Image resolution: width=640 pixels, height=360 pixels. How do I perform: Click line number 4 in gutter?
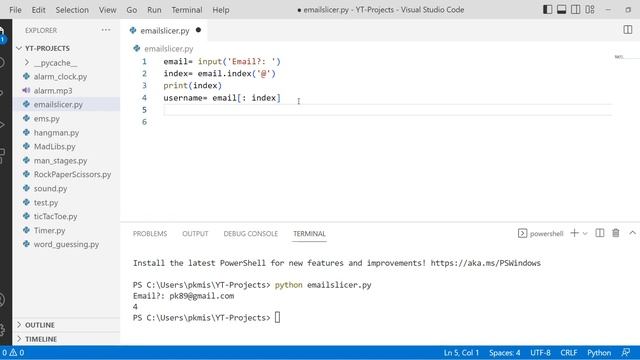tap(144, 98)
